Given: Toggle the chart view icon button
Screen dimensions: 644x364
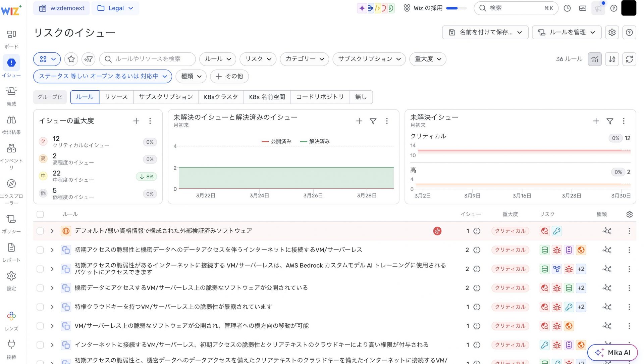Looking at the screenshot, I should (595, 59).
